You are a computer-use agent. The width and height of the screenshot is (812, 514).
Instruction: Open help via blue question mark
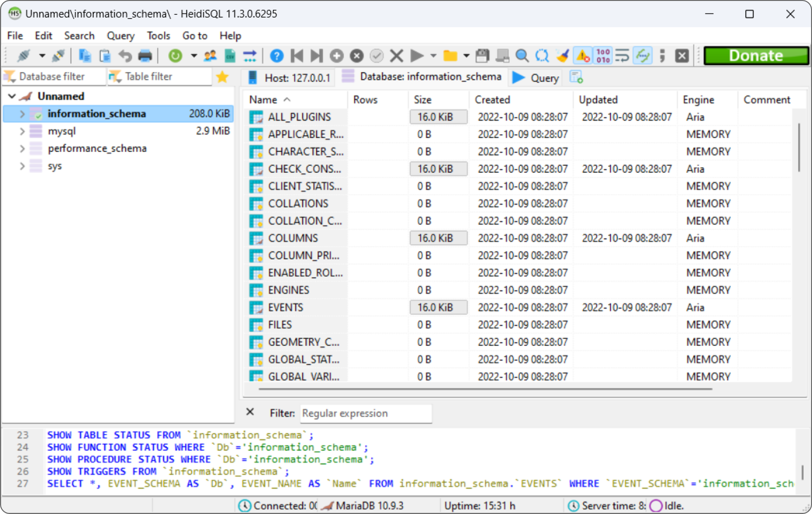(277, 56)
